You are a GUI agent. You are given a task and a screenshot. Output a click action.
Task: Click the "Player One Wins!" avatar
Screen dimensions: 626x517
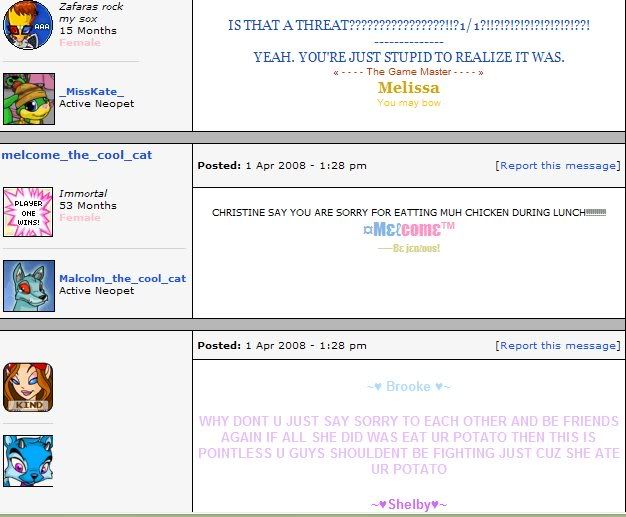point(28,211)
